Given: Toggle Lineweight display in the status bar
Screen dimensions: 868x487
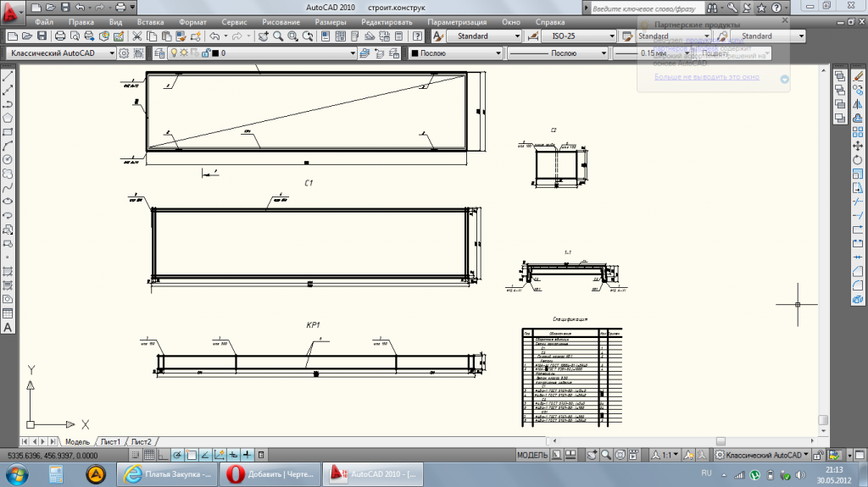Looking at the screenshot, I should pyautogui.click(x=247, y=455).
